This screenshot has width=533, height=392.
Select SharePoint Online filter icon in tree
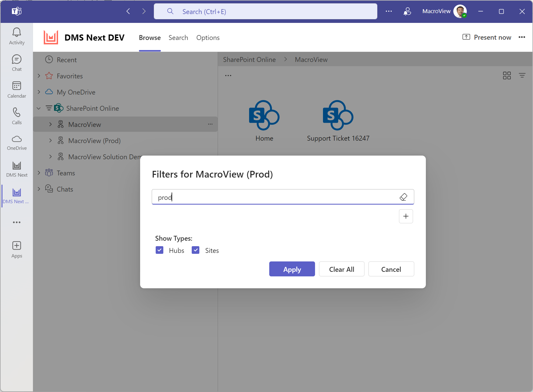pyautogui.click(x=49, y=108)
